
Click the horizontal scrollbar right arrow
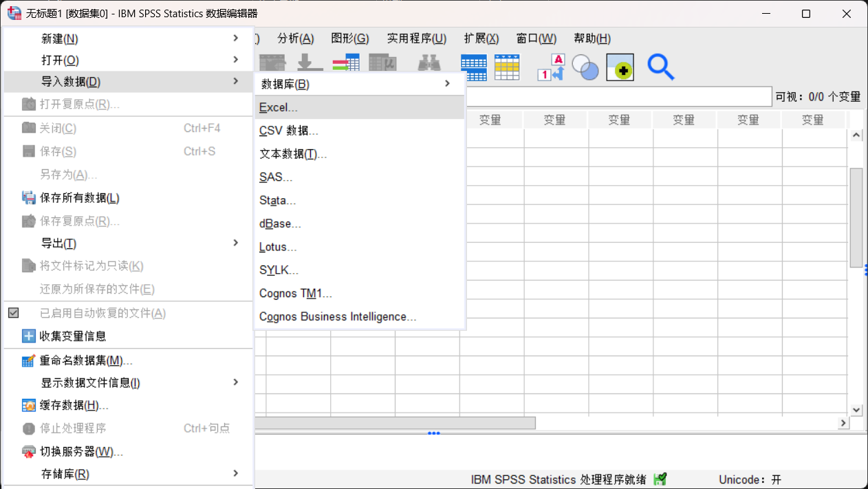[843, 423]
